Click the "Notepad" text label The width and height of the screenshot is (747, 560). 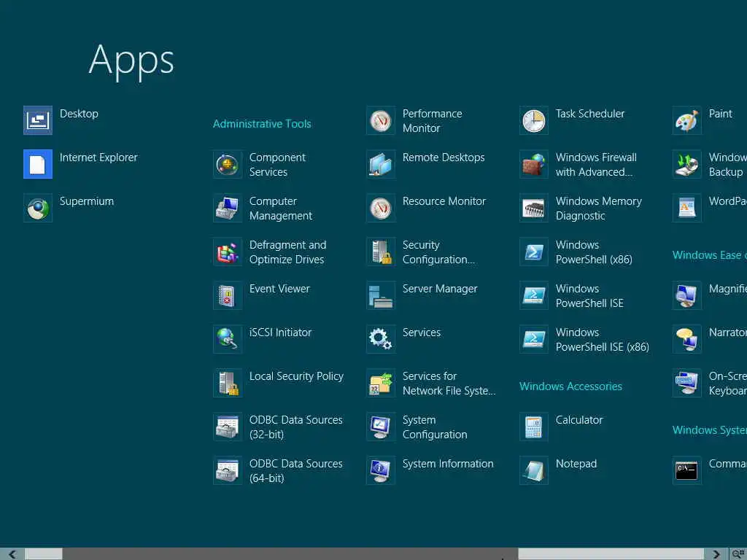click(576, 463)
